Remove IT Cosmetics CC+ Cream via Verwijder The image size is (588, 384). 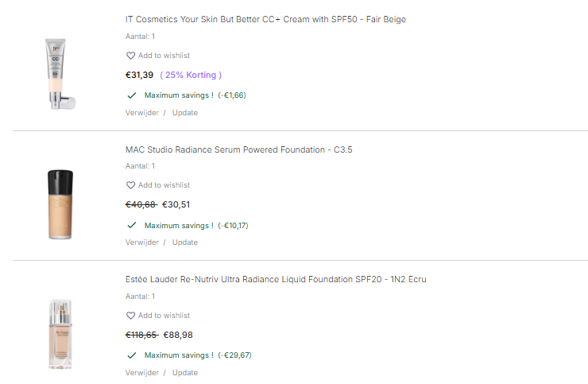[x=142, y=113]
